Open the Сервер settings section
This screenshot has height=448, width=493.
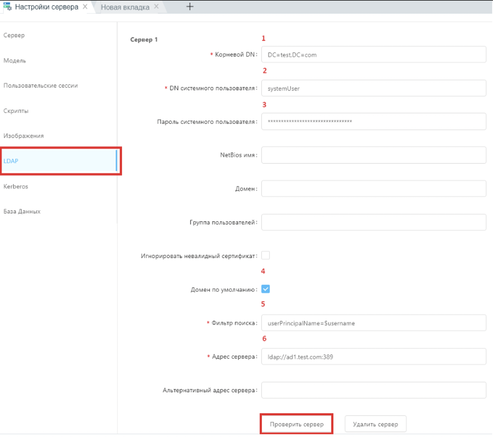[14, 35]
